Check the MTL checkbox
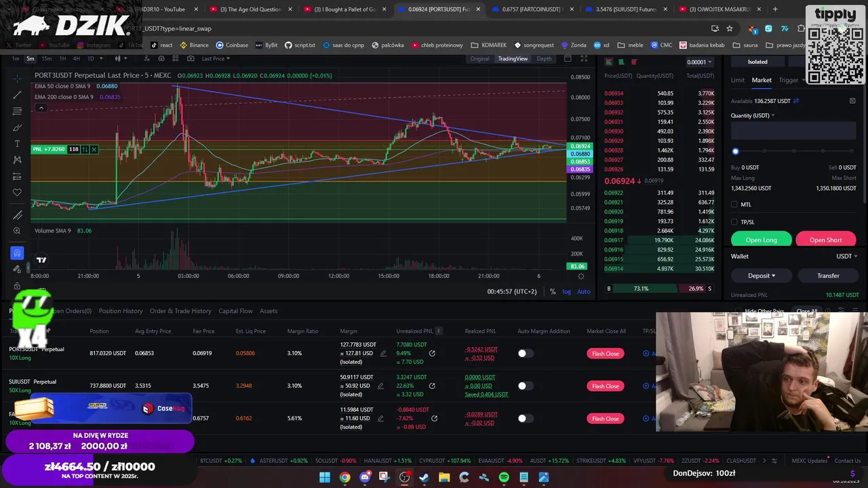This screenshot has width=868, height=488. click(734, 204)
